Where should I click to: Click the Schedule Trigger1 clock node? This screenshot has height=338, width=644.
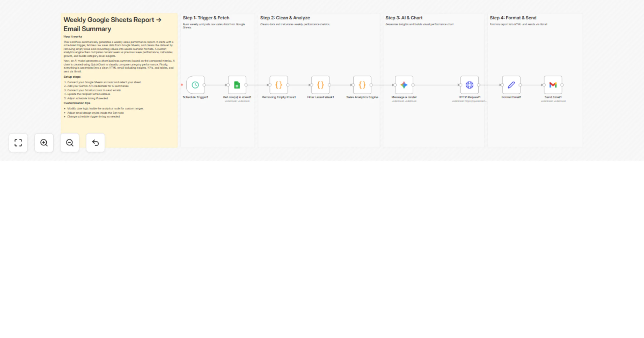(195, 85)
